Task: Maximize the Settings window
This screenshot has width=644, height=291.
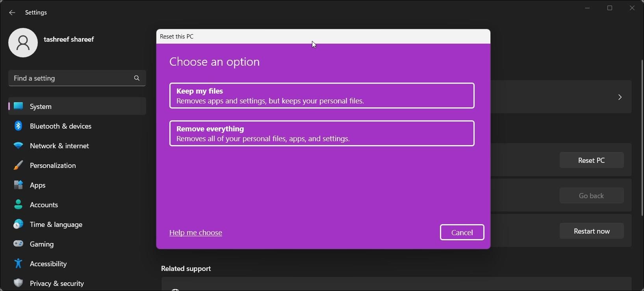Action: (x=610, y=8)
